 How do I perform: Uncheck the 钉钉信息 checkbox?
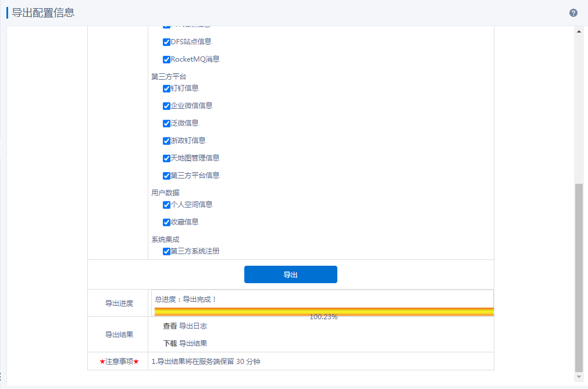tap(166, 88)
